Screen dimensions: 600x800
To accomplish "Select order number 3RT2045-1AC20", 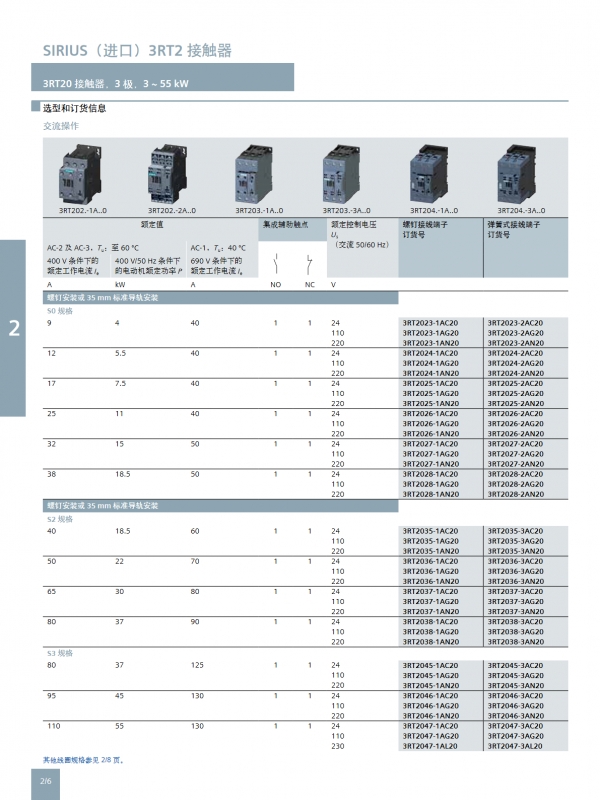I will [x=430, y=666].
